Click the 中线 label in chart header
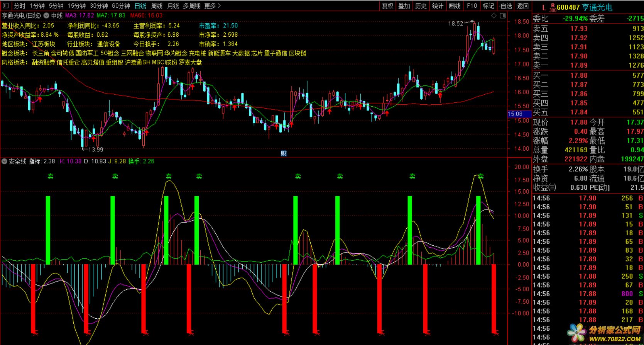This screenshot has width=644, height=345. point(57,15)
